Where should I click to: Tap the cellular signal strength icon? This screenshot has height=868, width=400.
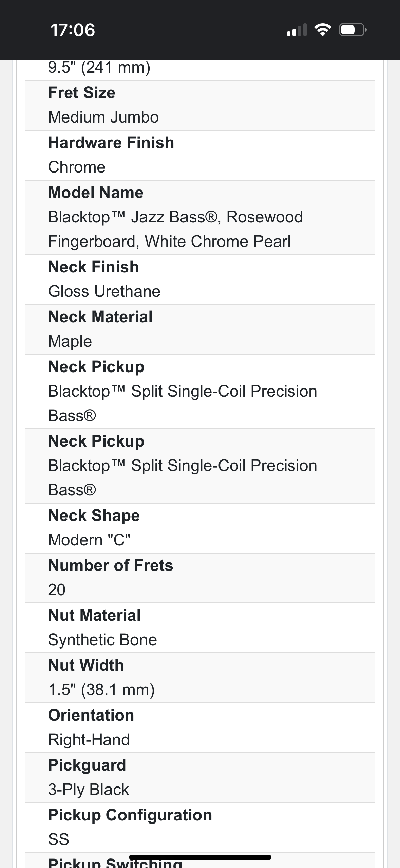297,30
